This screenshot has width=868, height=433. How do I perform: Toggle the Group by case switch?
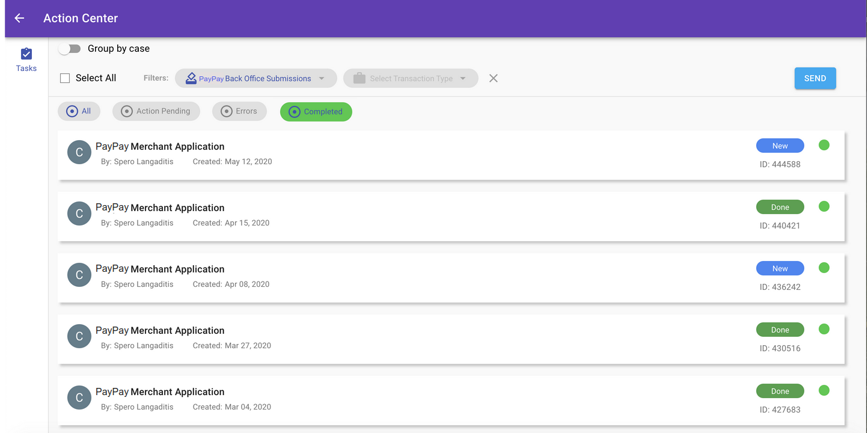70,49
